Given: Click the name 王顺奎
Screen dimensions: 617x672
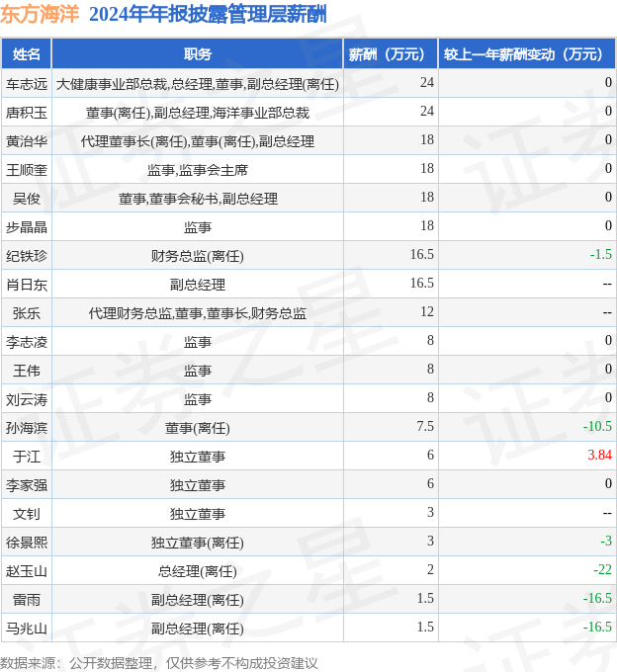Looking at the screenshot, I should 26,170.
